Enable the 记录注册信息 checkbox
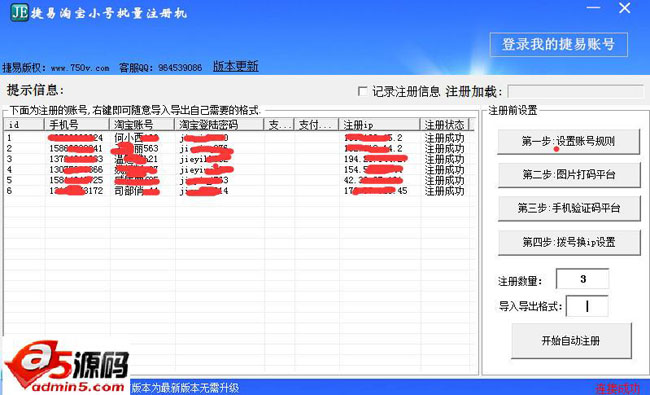 [362, 91]
